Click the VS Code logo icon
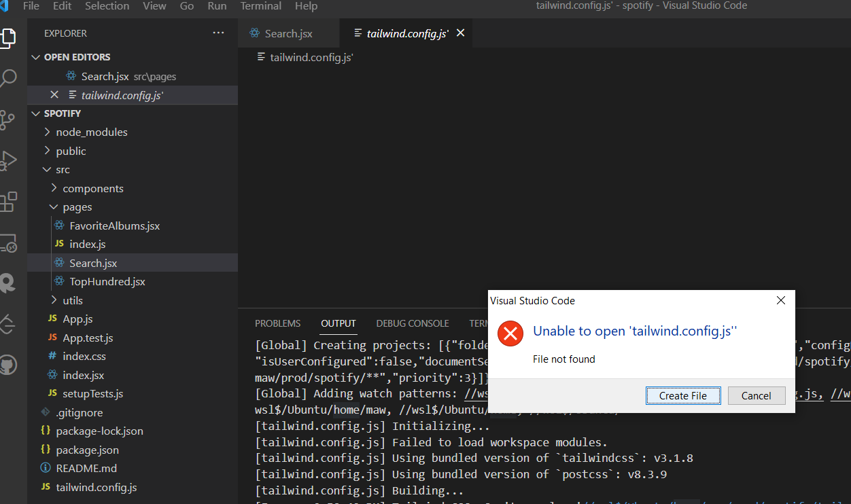Viewport: 851px width, 504px height. (x=4, y=6)
